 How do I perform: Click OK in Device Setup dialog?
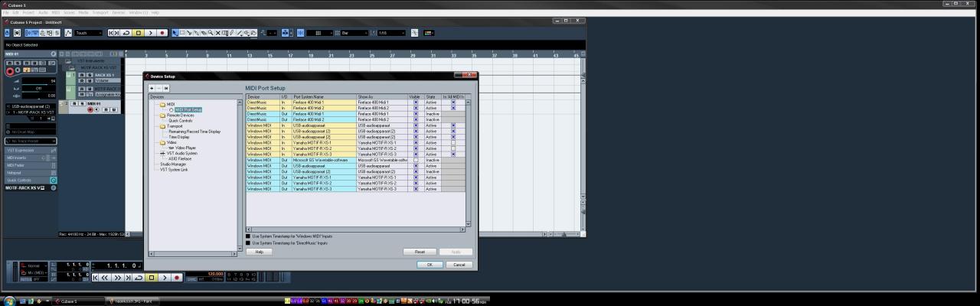430,265
